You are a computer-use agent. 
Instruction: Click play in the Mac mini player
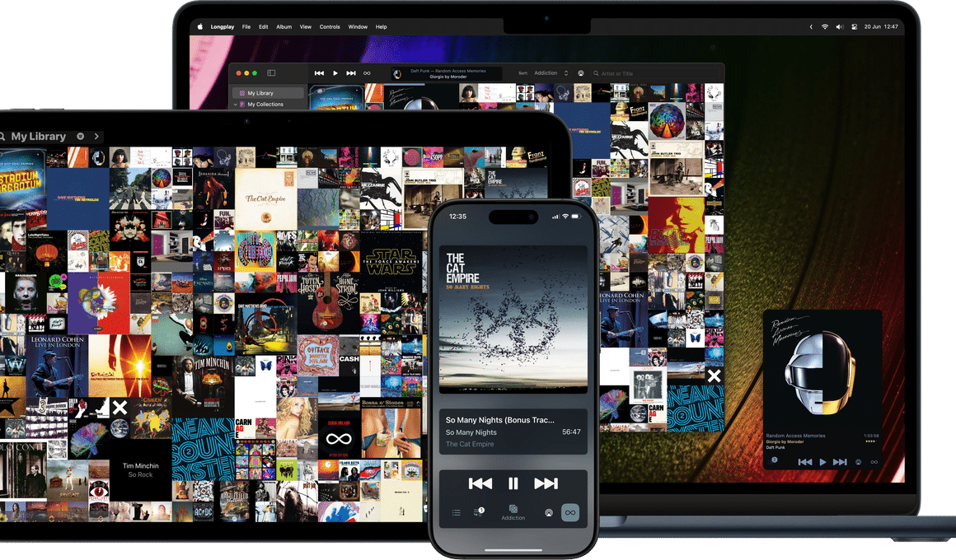[x=823, y=462]
